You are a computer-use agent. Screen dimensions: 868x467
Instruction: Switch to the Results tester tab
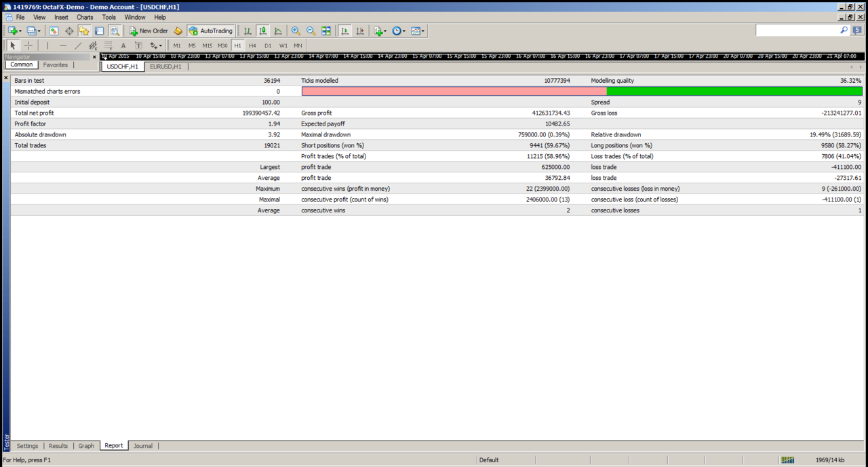pyautogui.click(x=58, y=446)
